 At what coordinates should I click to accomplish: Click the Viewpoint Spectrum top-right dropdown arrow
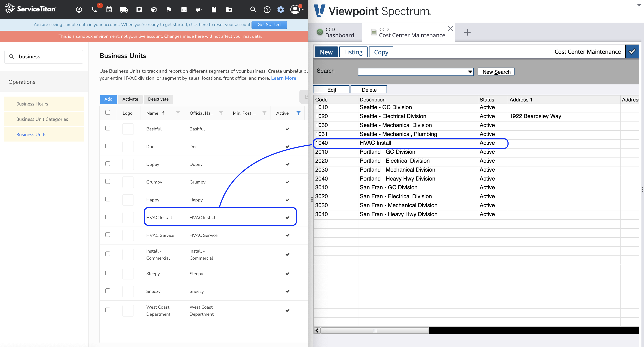pos(639,5)
